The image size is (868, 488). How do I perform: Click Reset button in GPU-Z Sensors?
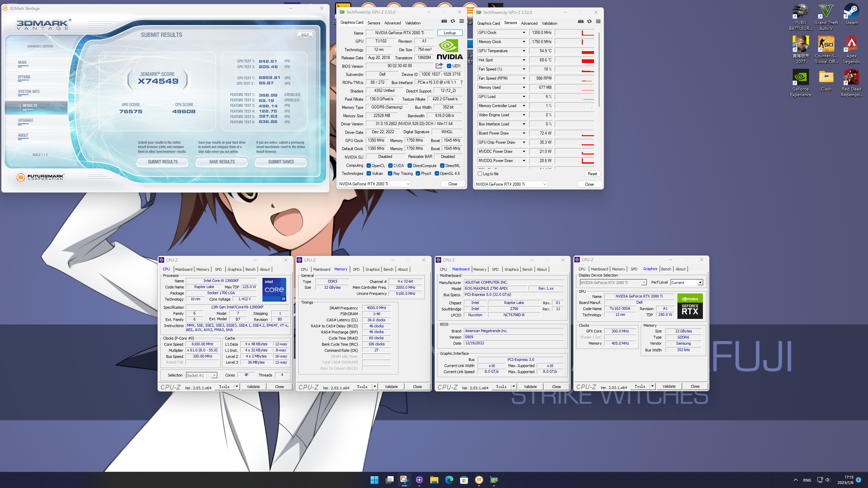pyautogui.click(x=592, y=174)
